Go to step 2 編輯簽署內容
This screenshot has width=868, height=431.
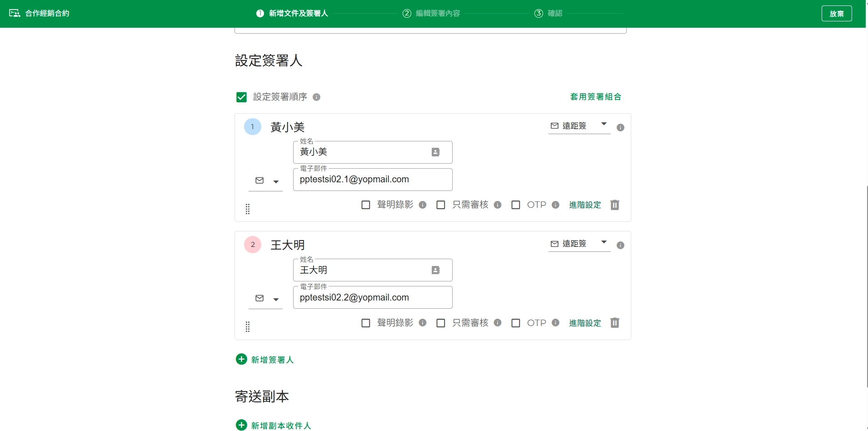click(431, 13)
